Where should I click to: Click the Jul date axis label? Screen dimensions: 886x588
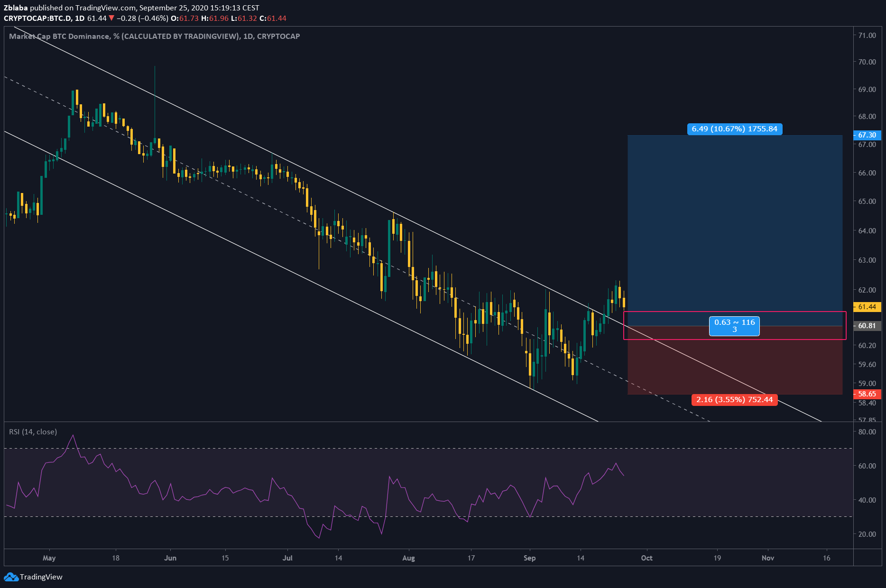(287, 558)
